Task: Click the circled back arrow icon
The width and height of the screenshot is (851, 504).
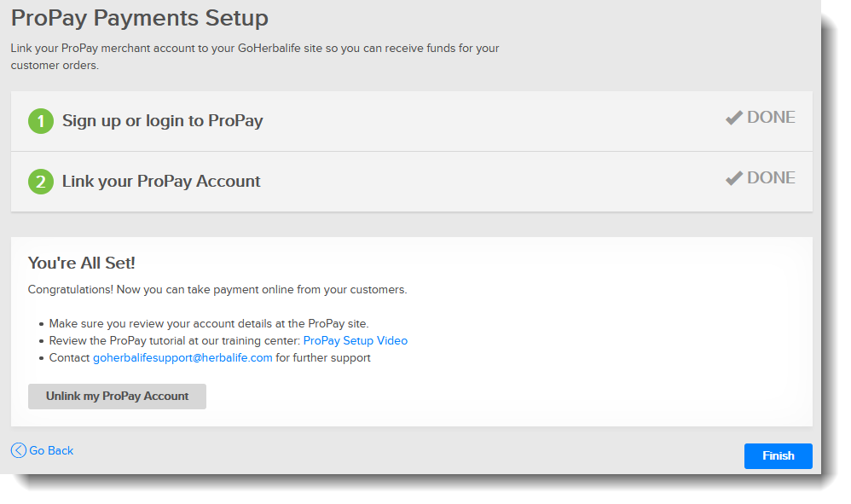Action: [x=19, y=450]
